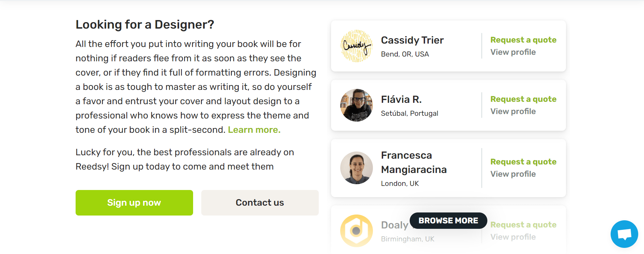This screenshot has height=254, width=644.
Task: Click the Sign up now button
Action: [x=134, y=203]
